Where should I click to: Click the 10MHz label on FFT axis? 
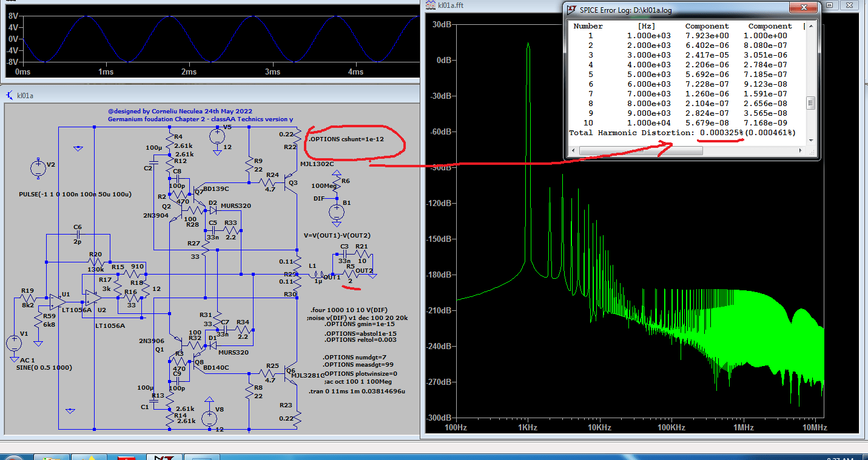click(x=815, y=427)
